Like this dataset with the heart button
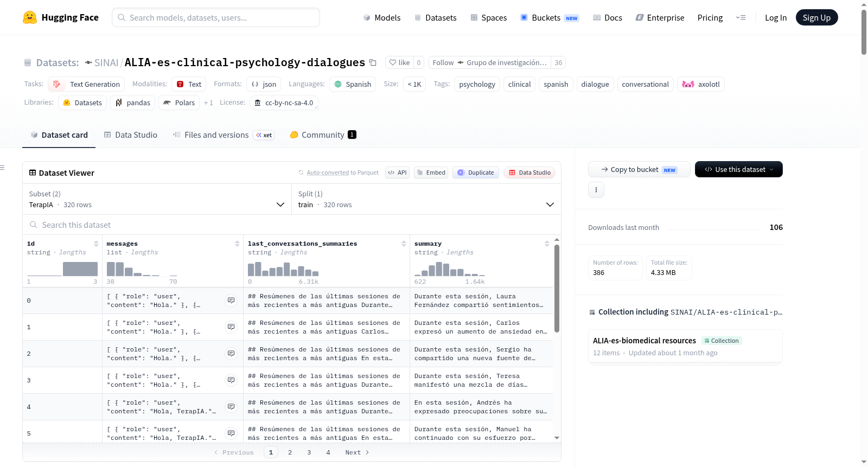 (x=399, y=62)
